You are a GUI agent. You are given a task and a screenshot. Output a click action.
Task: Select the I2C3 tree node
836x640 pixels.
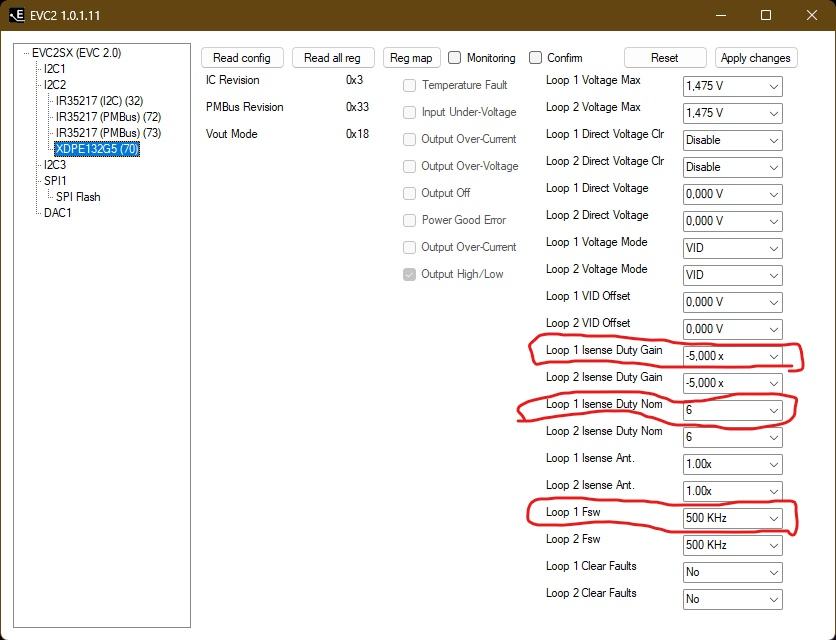click(55, 165)
